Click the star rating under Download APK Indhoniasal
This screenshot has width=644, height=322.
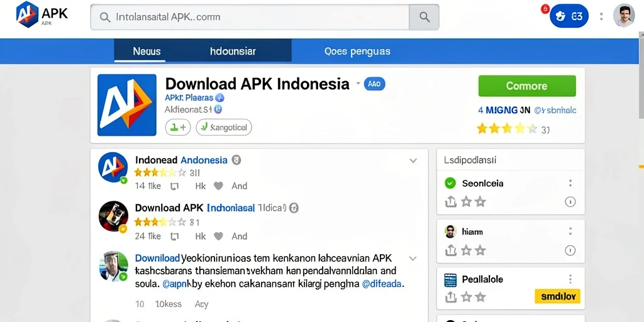coord(160,222)
